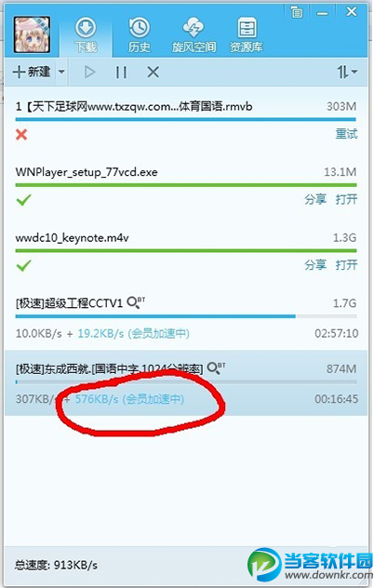Open the 历史 history tab

pos(140,36)
